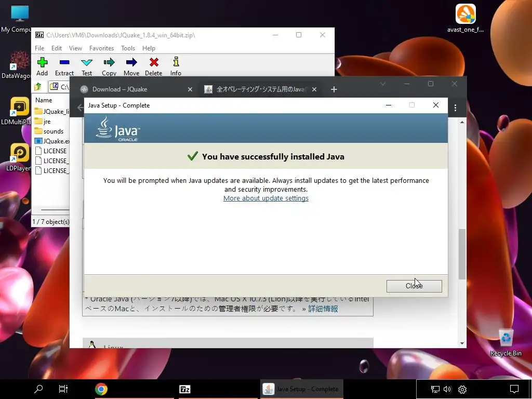The image size is (532, 399).
Task: Open the Favorites menu in 7-Zip
Action: click(x=101, y=48)
